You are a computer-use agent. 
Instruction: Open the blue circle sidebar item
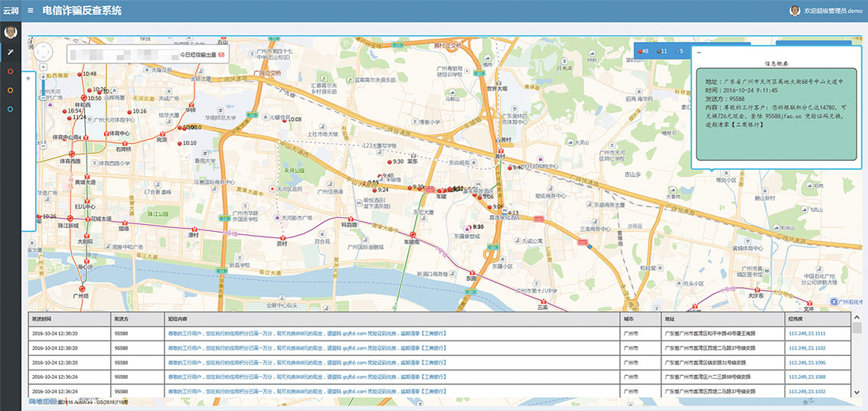(11, 109)
